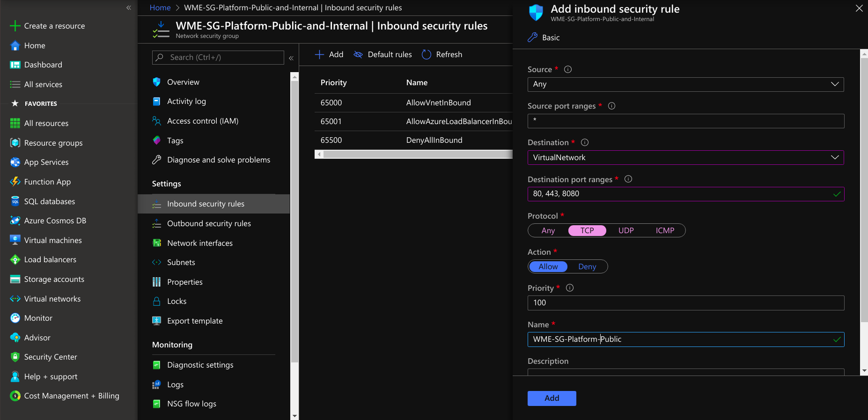Open Outbound security rules menu item
Viewport: 868px width, 420px height.
[209, 223]
